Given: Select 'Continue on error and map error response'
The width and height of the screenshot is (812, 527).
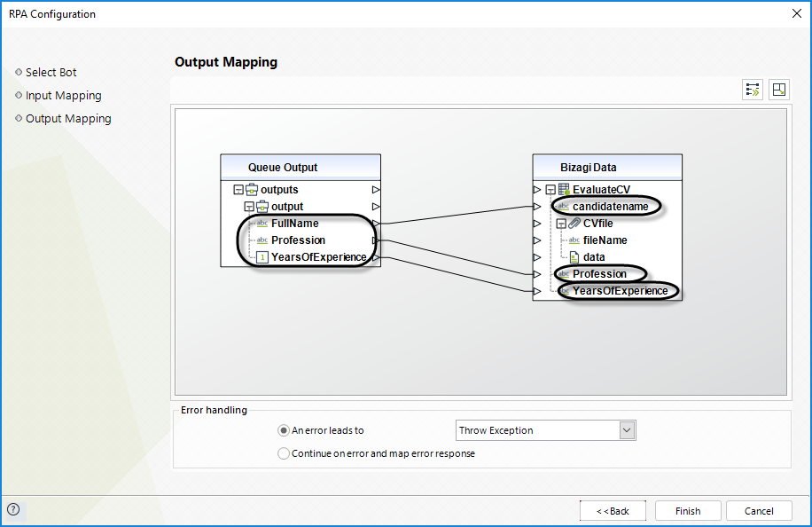Looking at the screenshot, I should coord(284,453).
